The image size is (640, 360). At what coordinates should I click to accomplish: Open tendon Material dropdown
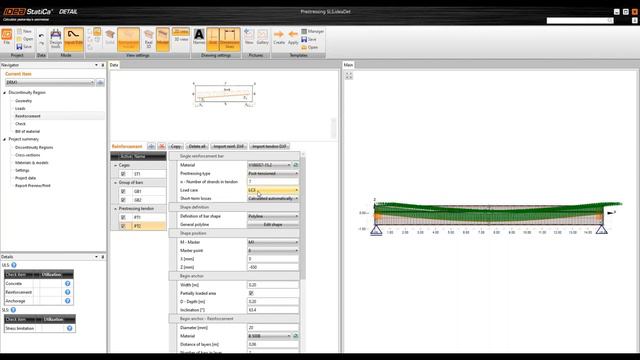pos(269,165)
